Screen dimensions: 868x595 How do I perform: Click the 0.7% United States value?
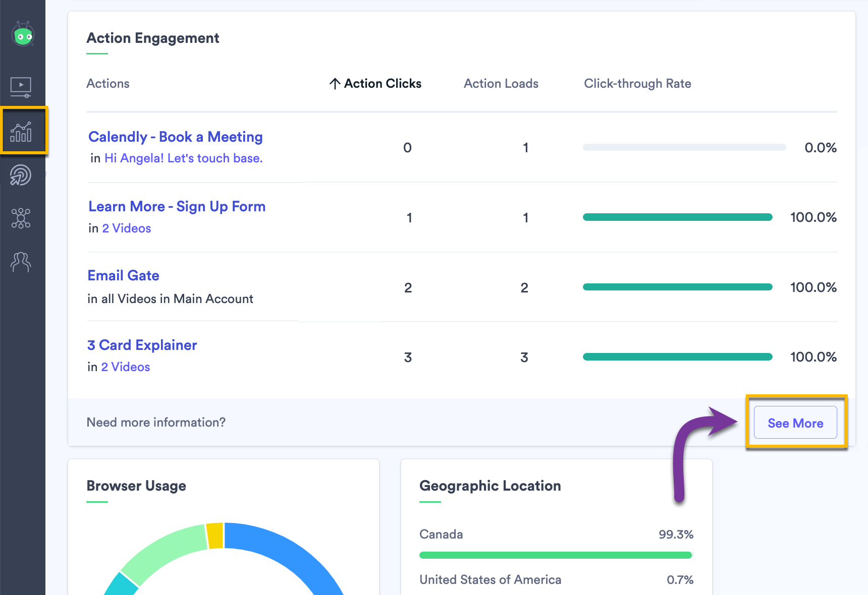coord(680,580)
